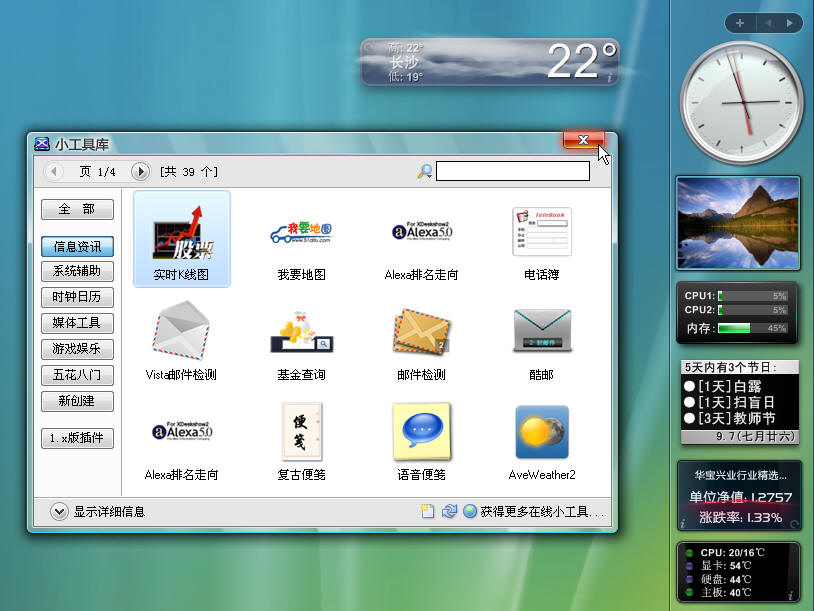This screenshot has height=611, width=814.
Task: Click the refresh icon in bottom bar
Action: click(x=449, y=511)
